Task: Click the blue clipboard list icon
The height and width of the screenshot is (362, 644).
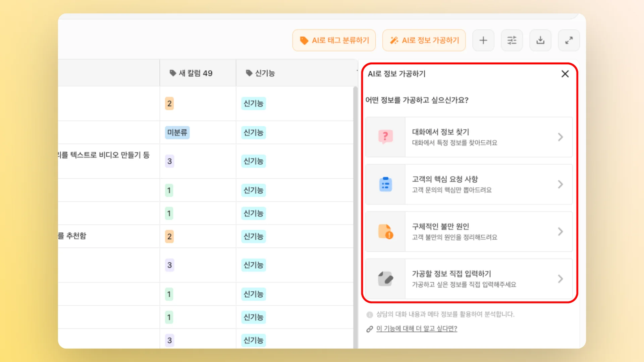Action: coord(385,184)
